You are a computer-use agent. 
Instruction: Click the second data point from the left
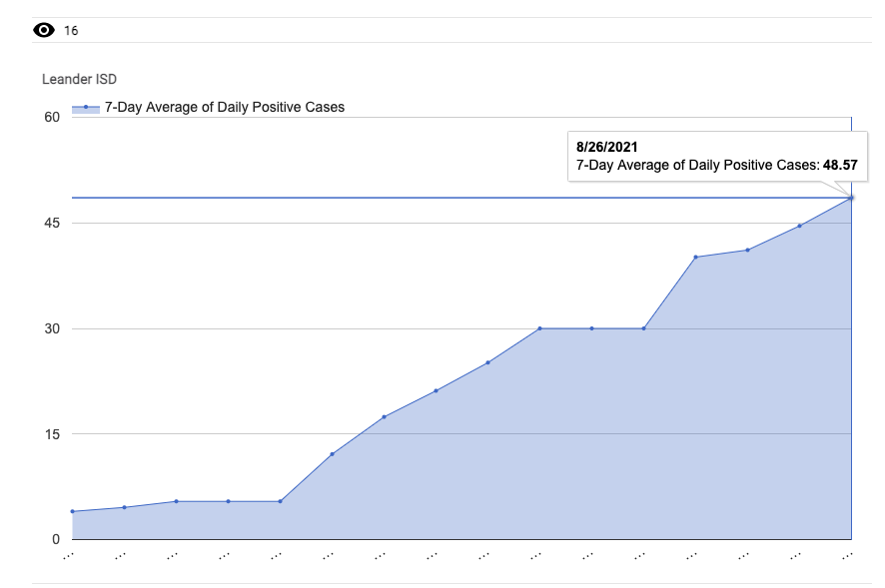point(124,507)
